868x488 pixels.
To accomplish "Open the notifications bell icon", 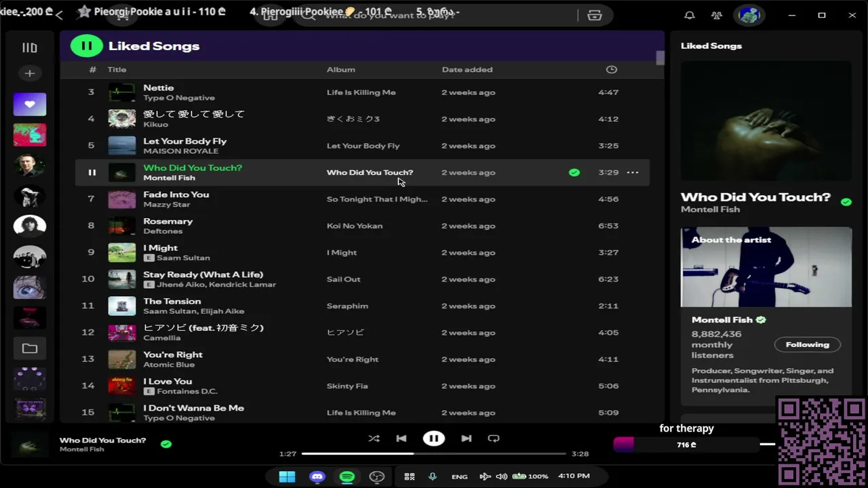I will point(690,15).
